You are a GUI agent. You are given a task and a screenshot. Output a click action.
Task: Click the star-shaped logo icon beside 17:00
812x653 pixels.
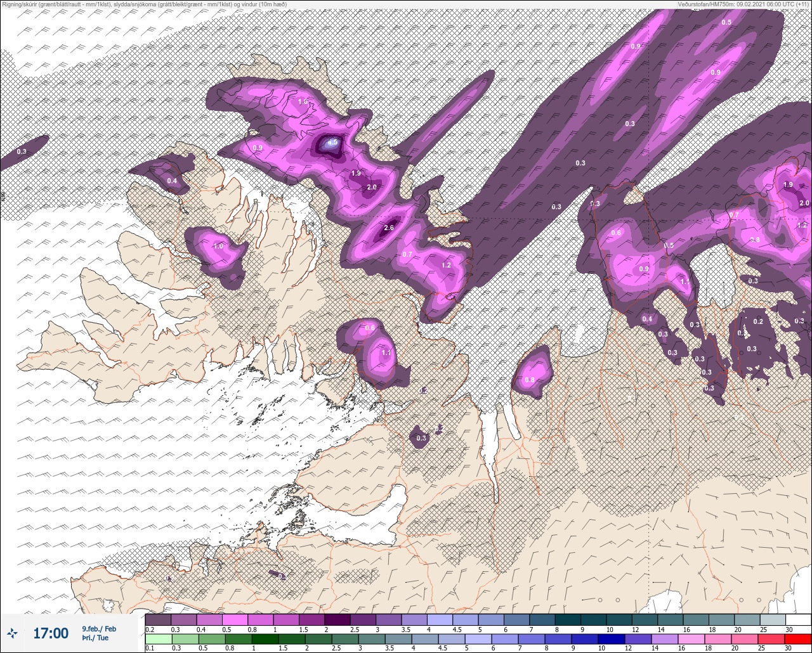[12, 632]
